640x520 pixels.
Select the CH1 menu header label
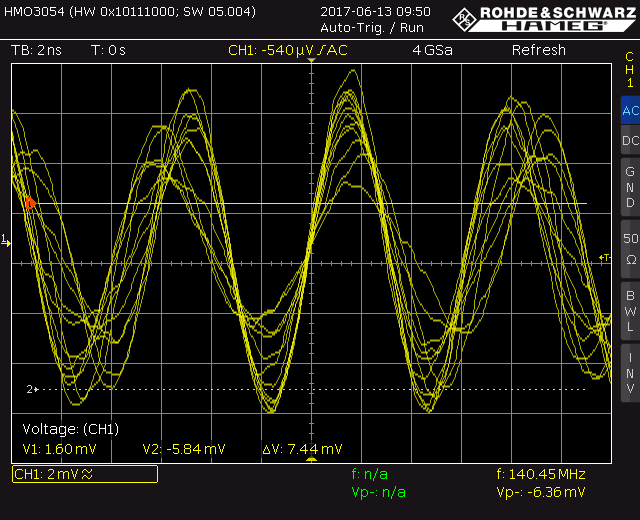[x=630, y=70]
